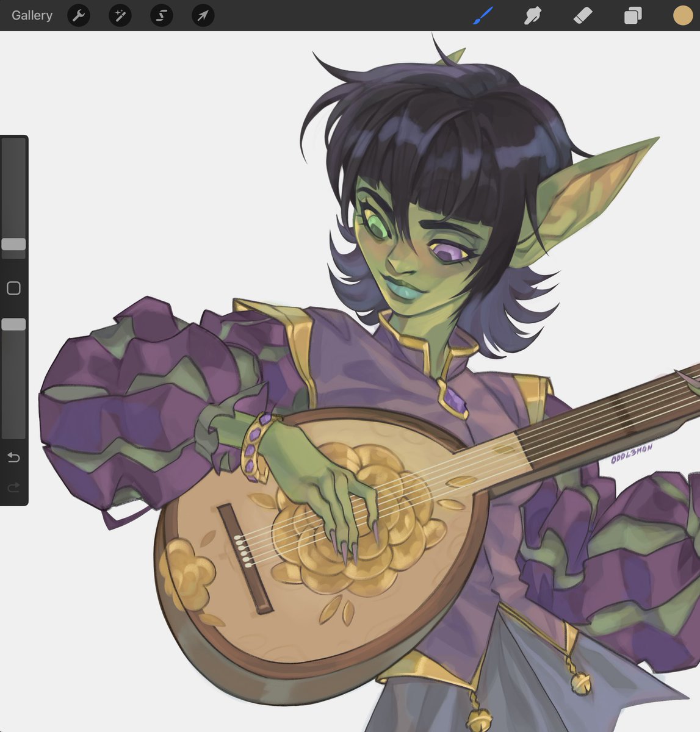Select the Smudge tool
Screen dimensions: 700x732
tap(533, 15)
